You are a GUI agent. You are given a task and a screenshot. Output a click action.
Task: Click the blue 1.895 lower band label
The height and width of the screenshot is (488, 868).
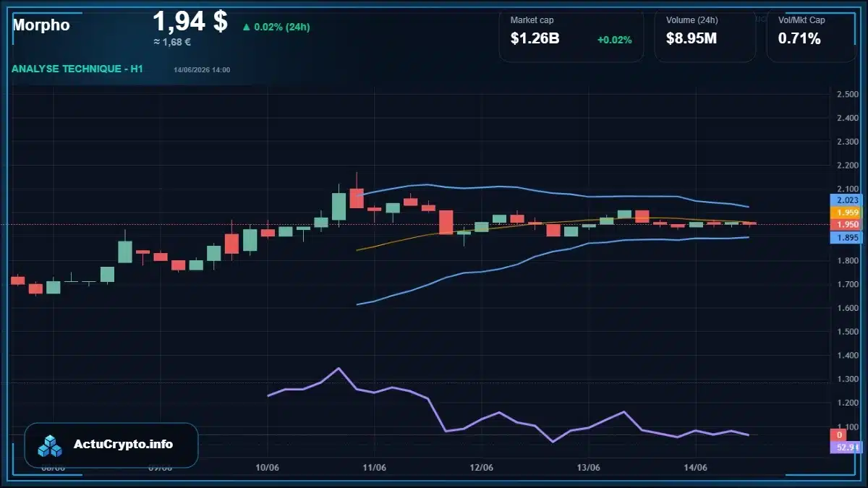point(844,237)
